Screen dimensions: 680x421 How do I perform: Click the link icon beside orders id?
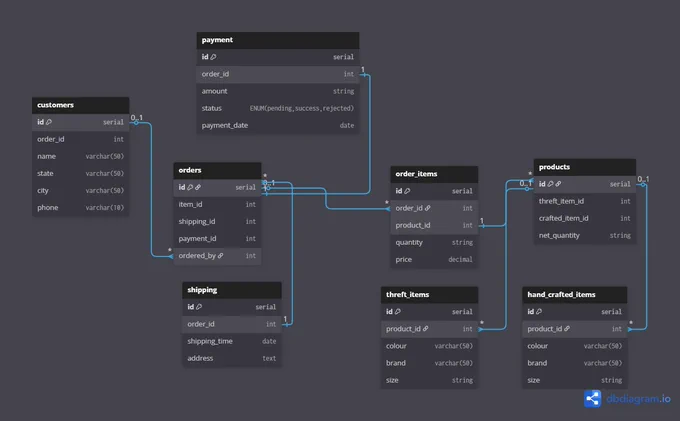pos(198,187)
